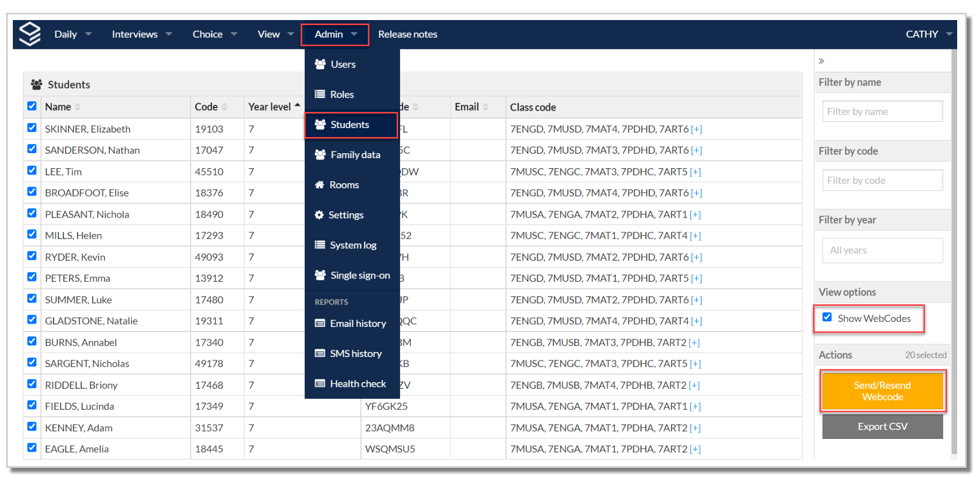The width and height of the screenshot is (980, 479).
Task: Expand class codes for KENNEY, Adam
Action: point(695,428)
